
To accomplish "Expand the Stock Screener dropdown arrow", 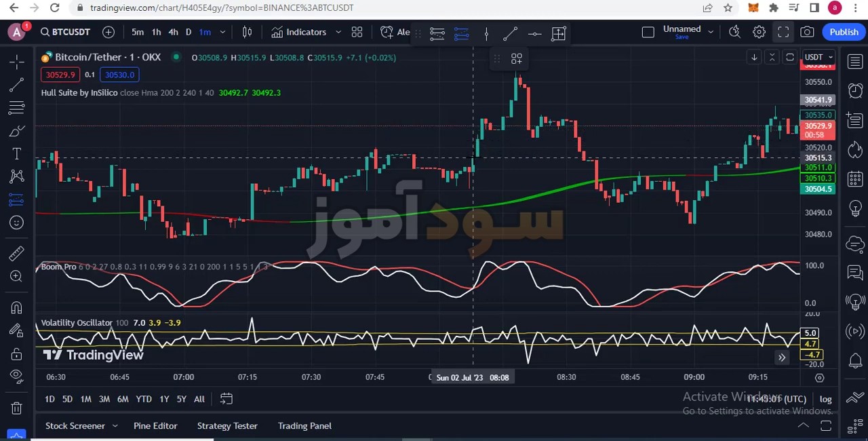I will coord(115,425).
